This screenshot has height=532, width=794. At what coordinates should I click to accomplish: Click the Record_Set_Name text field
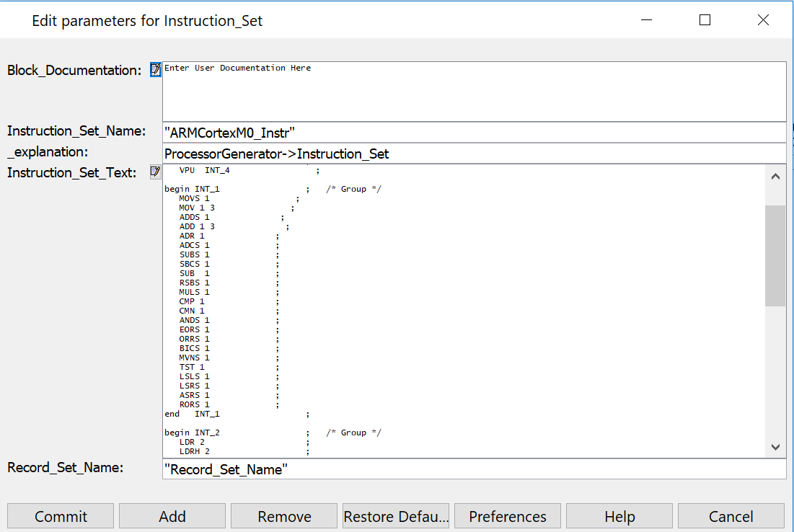click(x=474, y=469)
